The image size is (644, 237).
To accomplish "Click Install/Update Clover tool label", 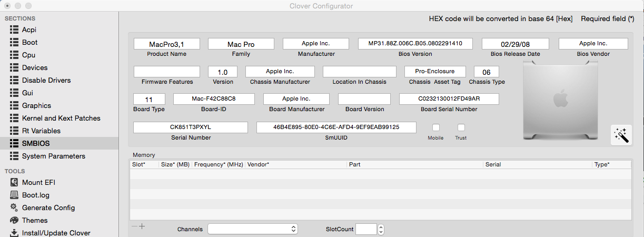I will click(x=56, y=233).
